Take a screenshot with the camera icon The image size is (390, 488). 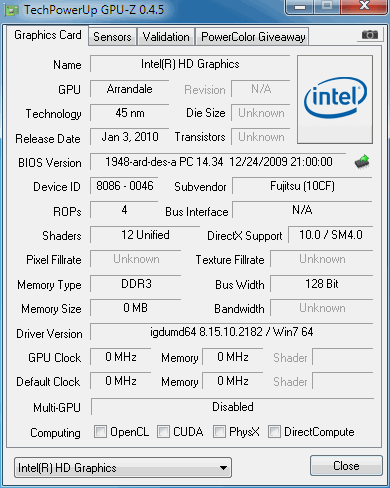(370, 35)
